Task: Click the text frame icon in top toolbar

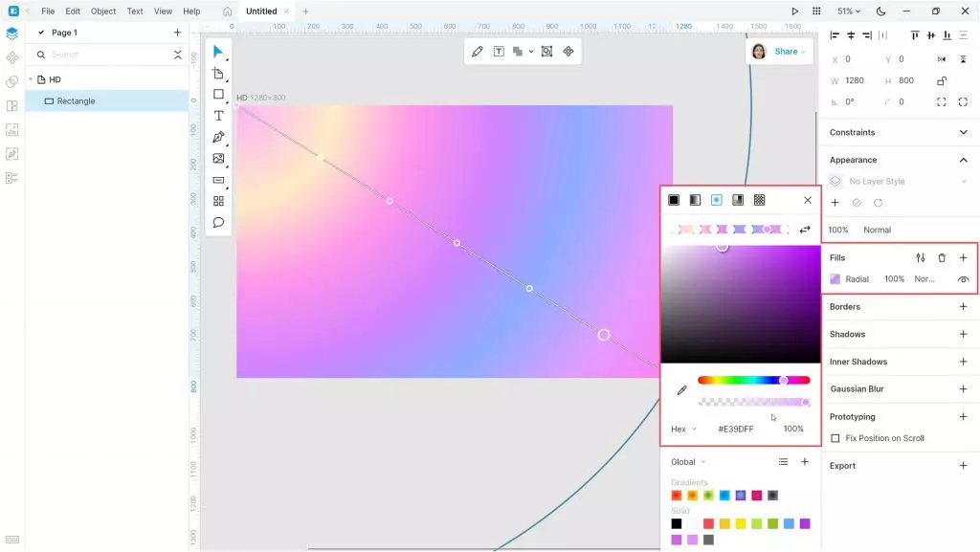Action: click(x=499, y=52)
